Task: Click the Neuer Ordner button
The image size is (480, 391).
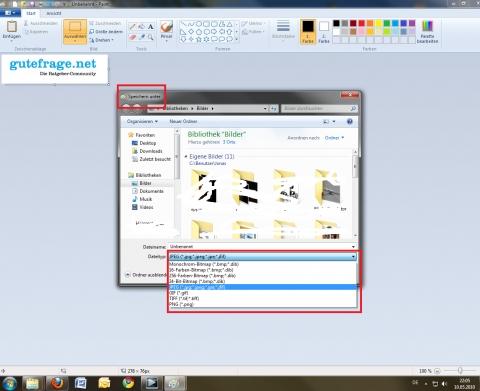Action: click(x=183, y=121)
